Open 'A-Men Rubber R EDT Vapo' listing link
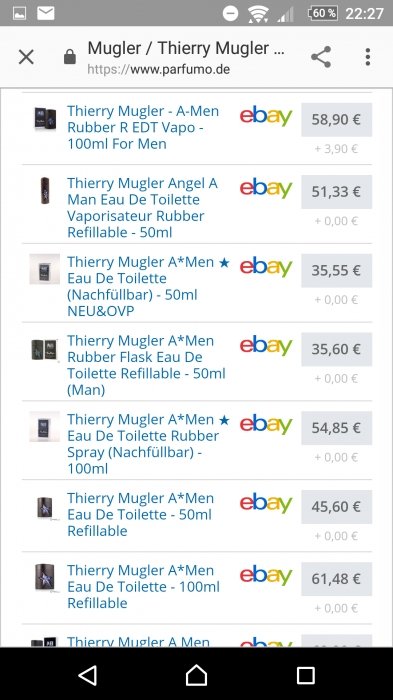This screenshot has width=393, height=700. coord(143,127)
